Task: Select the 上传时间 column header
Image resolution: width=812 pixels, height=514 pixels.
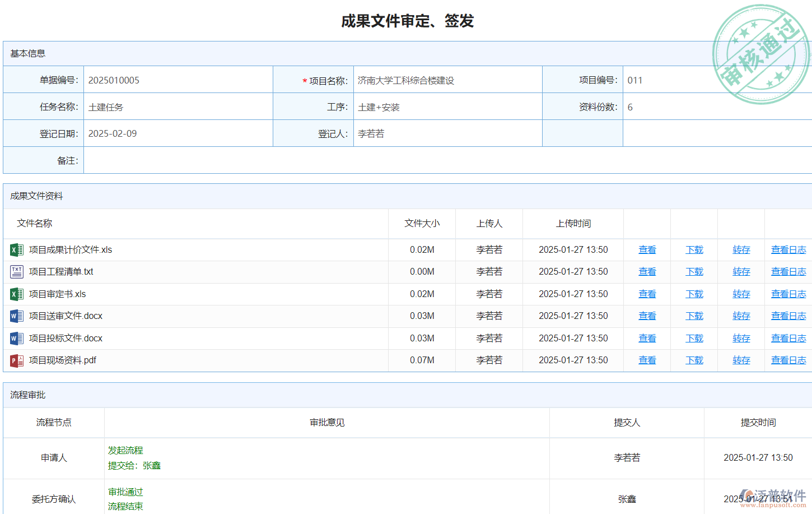Action: coord(573,224)
